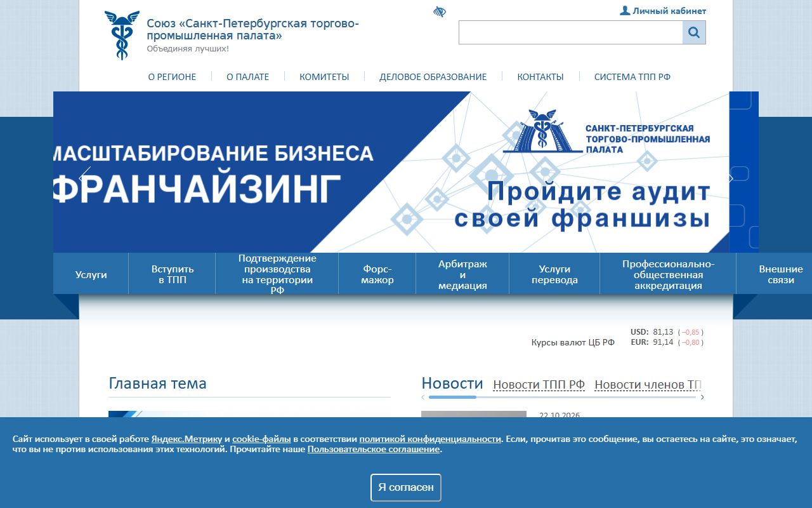Screen dimensions: 812x508
Task: Switch to Новости ТПП РФ tab
Action: click(539, 385)
